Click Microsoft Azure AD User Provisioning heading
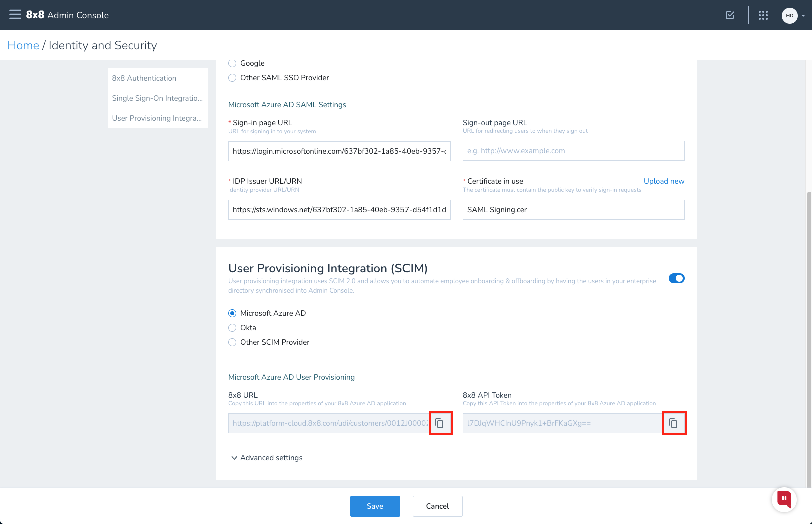The height and width of the screenshot is (524, 812). [291, 377]
